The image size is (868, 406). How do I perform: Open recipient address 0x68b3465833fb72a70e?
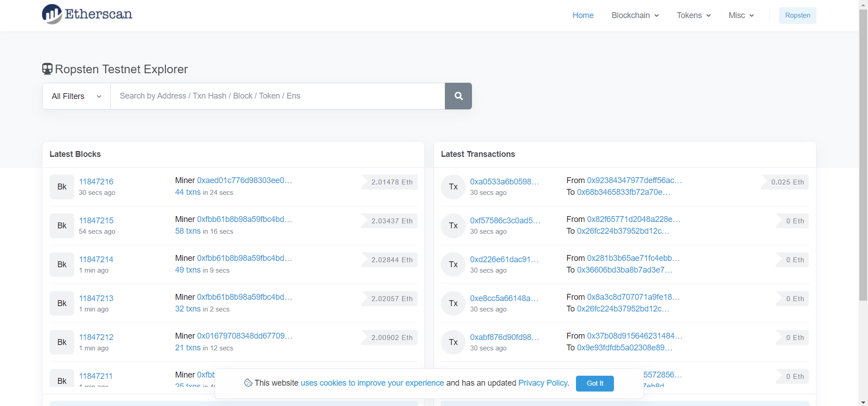[623, 192]
